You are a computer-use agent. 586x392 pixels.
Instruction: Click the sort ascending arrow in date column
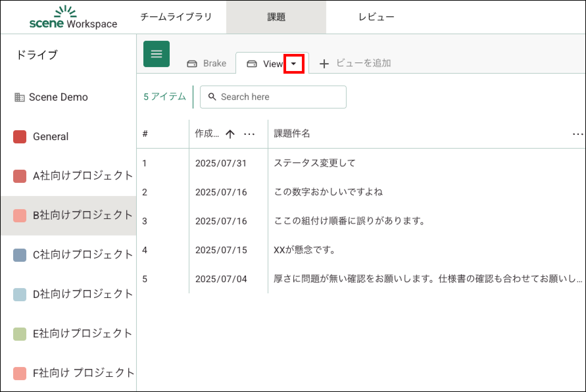tap(230, 134)
